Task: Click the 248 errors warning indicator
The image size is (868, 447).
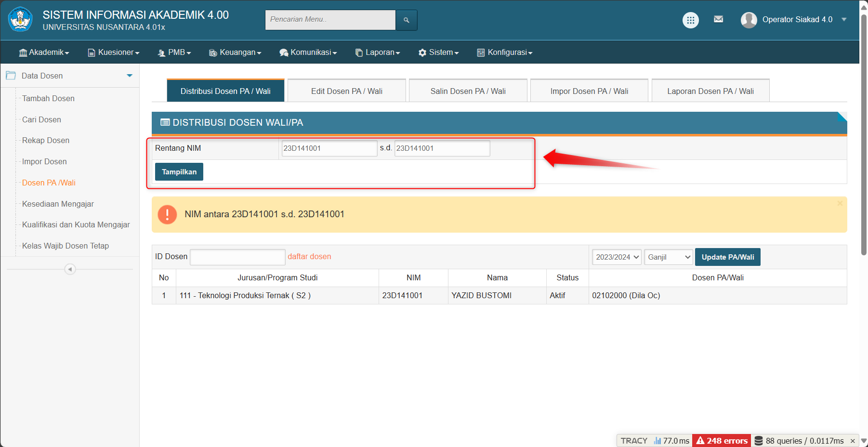Action: coord(722,441)
